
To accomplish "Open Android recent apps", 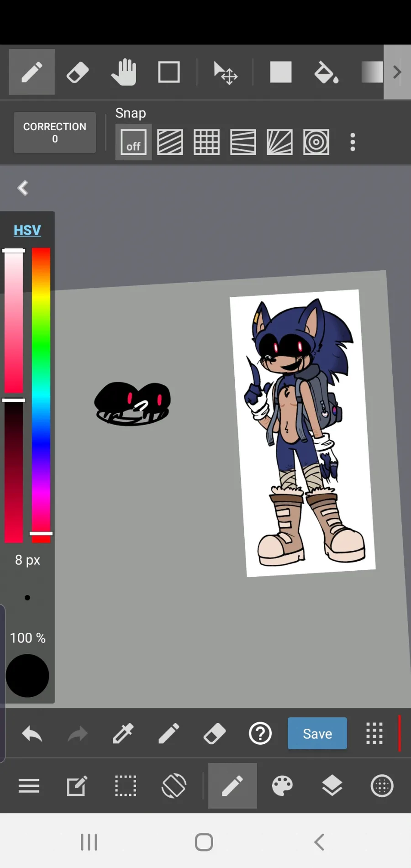I will point(89,842).
